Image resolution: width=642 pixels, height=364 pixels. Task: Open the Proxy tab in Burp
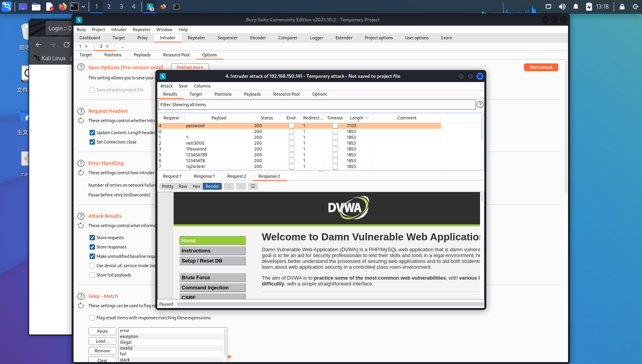(x=142, y=38)
